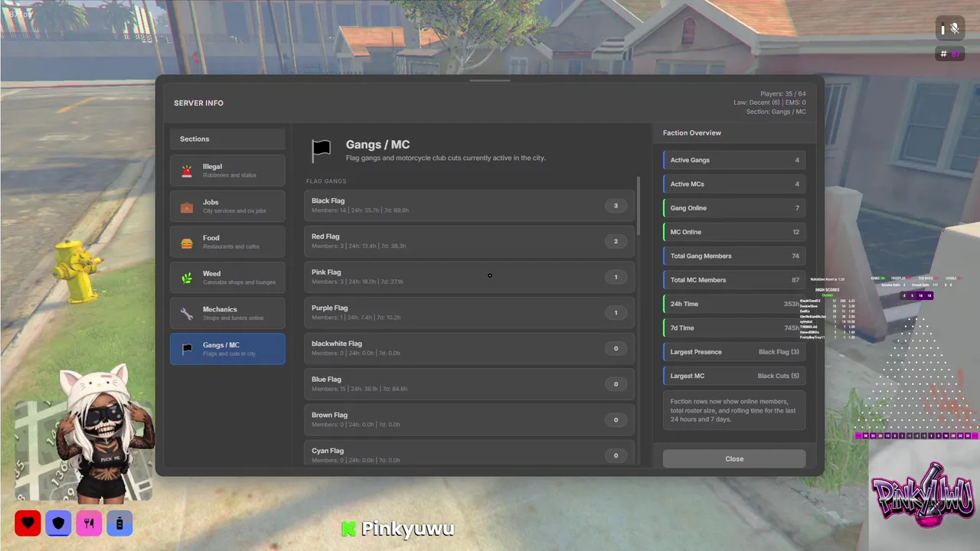Click the Blue Flag gang row
980x551 pixels.
(x=469, y=384)
